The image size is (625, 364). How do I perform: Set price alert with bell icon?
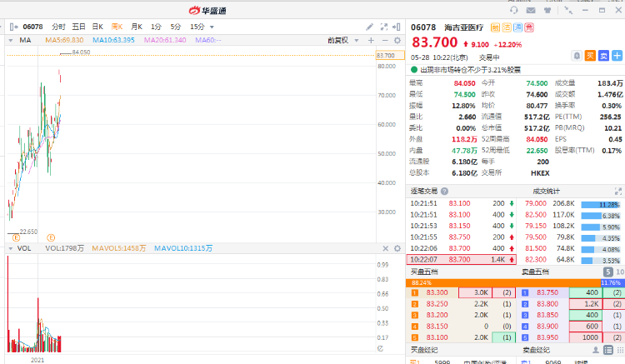point(577,56)
